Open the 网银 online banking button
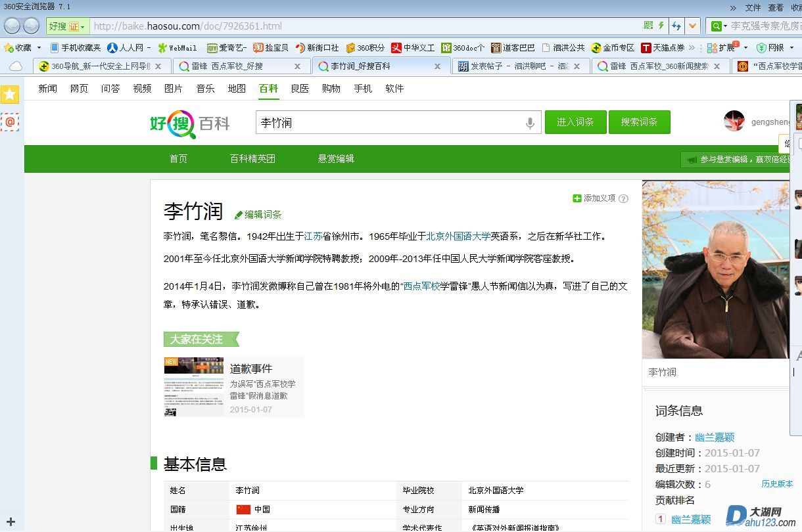 tap(770, 47)
